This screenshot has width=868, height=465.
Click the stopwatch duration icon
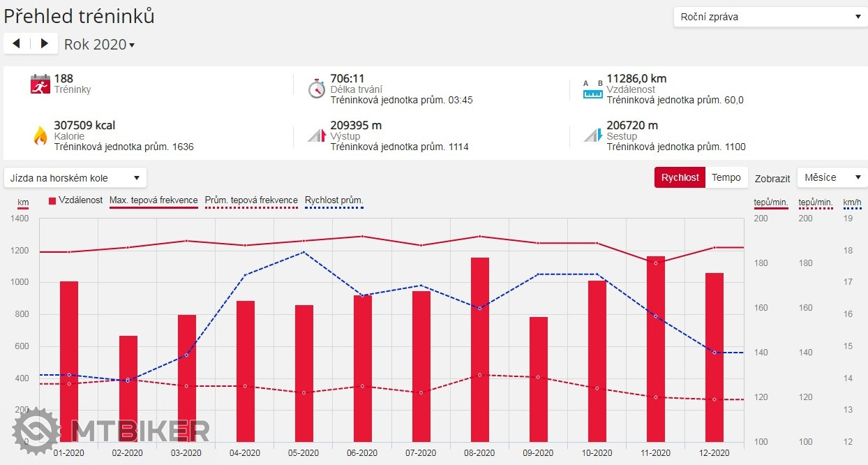click(317, 89)
